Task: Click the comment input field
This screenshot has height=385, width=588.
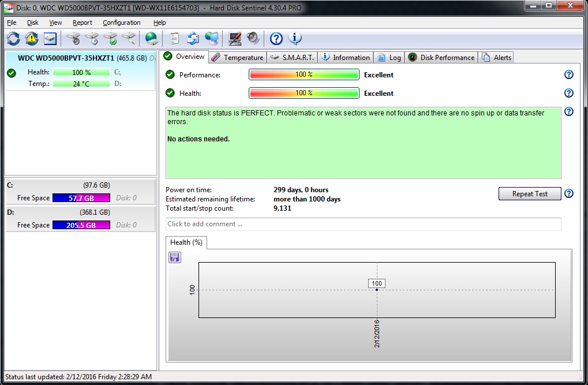Action: pos(363,224)
